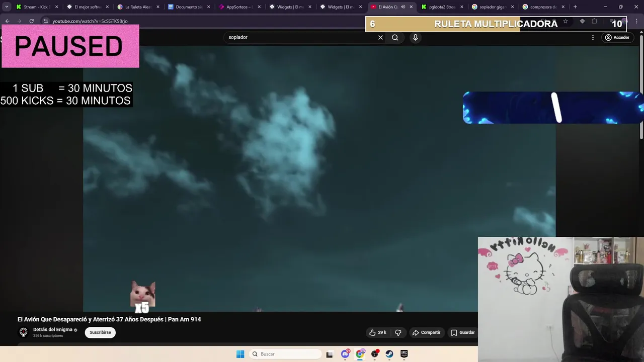Viewport: 644px width, 362px height.
Task: Click the YouTube search magnifier button
Action: pyautogui.click(x=395, y=37)
